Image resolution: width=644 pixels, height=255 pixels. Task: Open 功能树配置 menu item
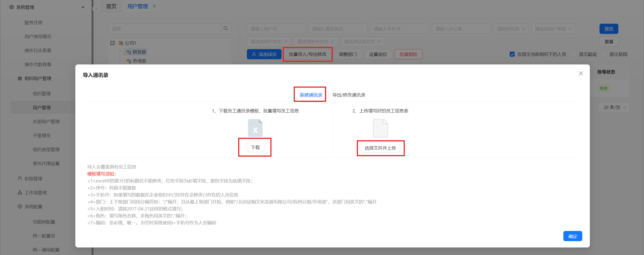pos(44,222)
